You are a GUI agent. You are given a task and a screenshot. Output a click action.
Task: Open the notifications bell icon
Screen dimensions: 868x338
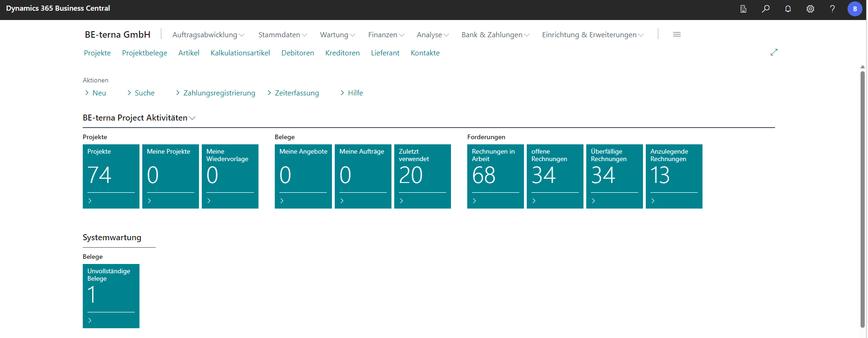click(788, 9)
